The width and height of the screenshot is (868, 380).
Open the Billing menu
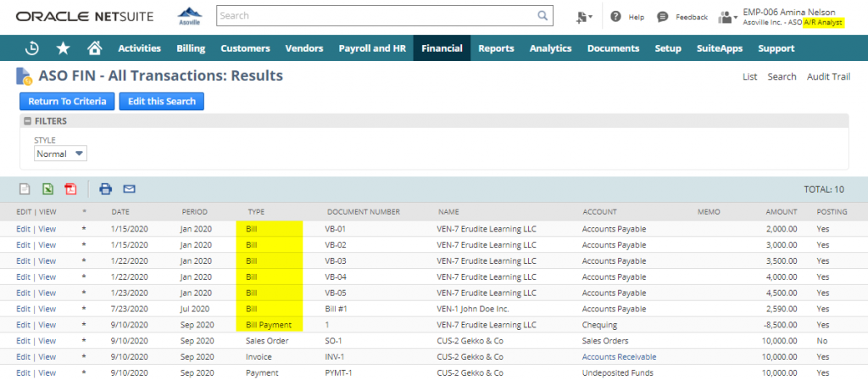click(191, 48)
